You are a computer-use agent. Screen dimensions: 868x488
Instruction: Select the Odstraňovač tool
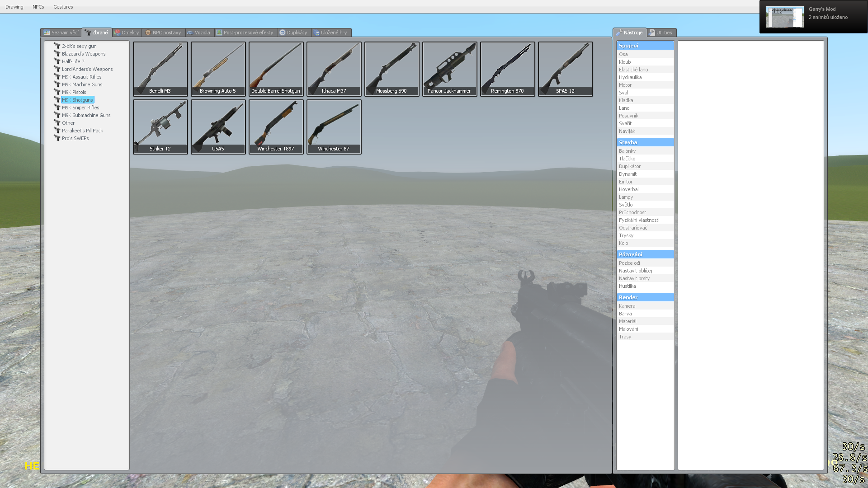tap(645, 228)
